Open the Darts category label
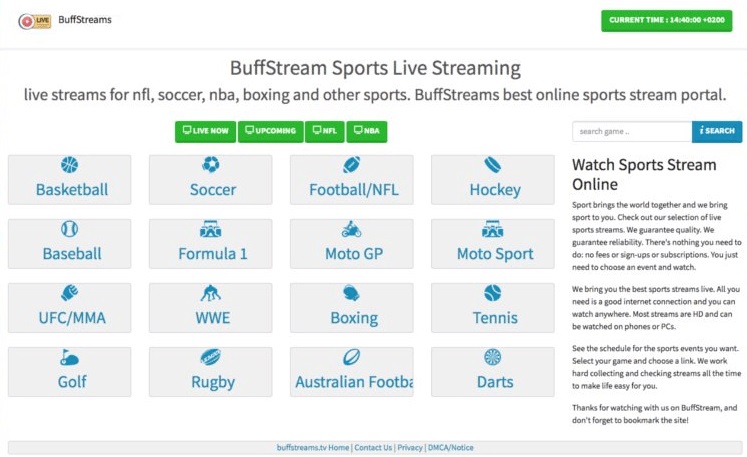 495,382
